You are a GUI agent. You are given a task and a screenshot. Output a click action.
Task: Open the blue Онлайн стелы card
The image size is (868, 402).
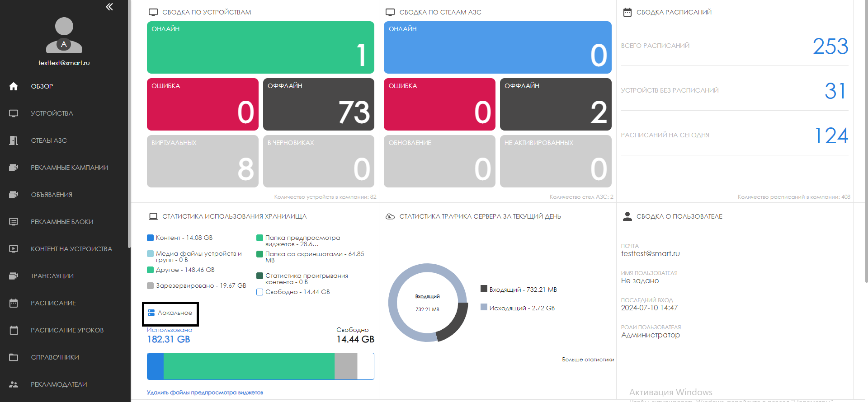point(498,47)
